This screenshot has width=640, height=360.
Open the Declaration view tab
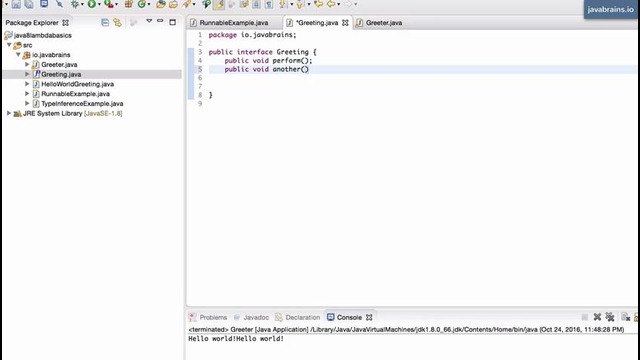302,317
